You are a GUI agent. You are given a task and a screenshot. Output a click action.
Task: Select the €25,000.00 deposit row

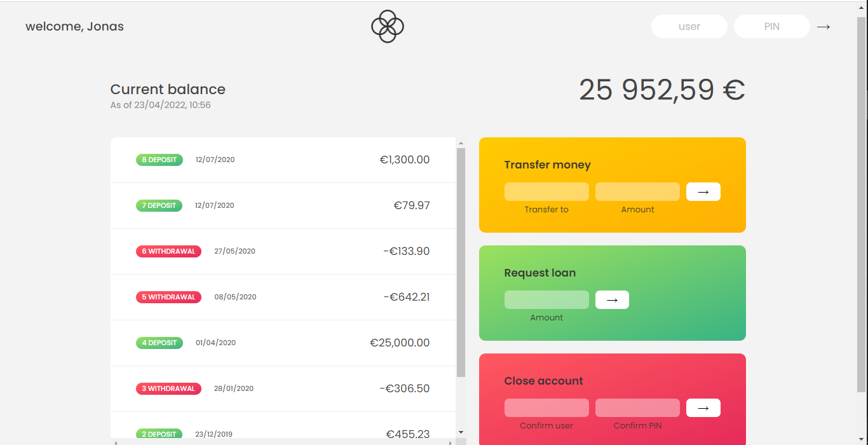[x=283, y=343]
